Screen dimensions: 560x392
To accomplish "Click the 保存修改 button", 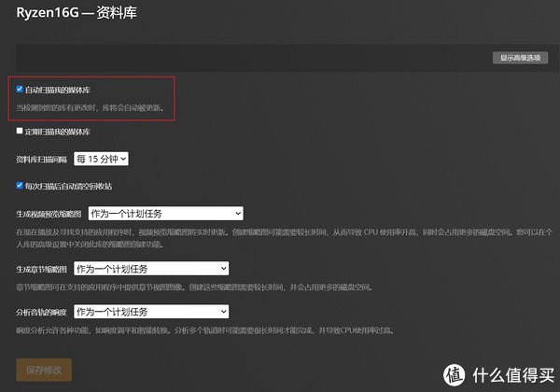I will pos(44,371).
